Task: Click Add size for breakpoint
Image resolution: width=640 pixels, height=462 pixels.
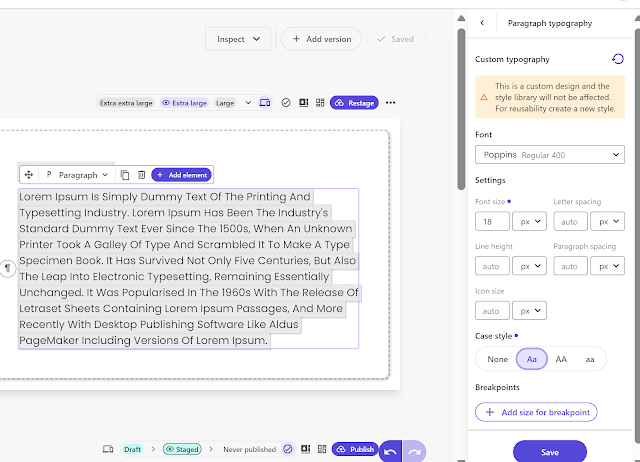Action: tap(536, 412)
